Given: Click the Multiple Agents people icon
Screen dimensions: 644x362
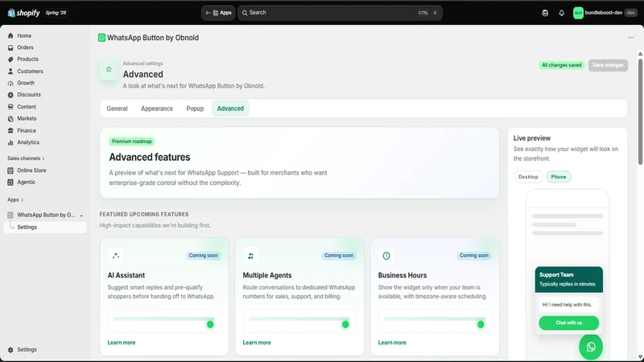Looking at the screenshot, I should point(250,256).
